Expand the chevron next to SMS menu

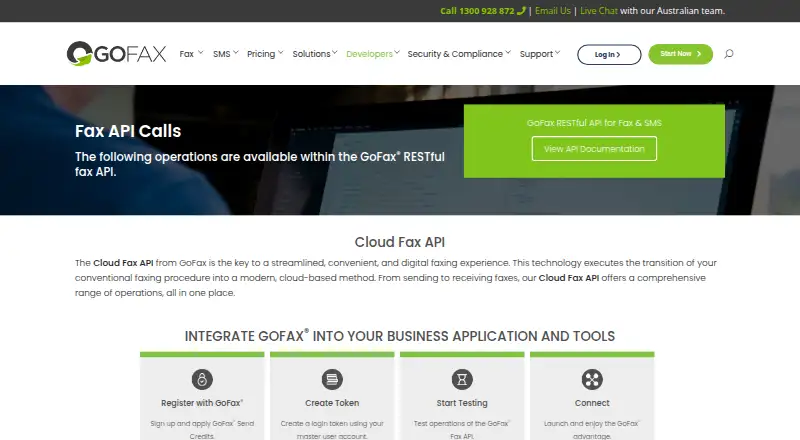pos(236,52)
